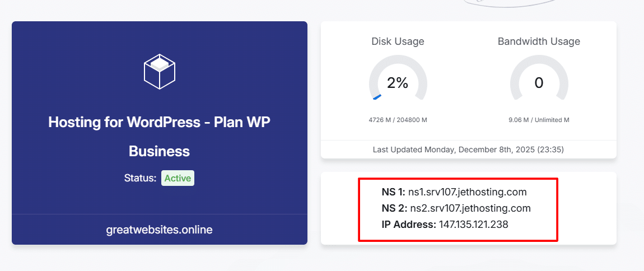This screenshot has height=271, width=644.
Task: Click the Disk Usage 2% gauge
Action: point(398,83)
